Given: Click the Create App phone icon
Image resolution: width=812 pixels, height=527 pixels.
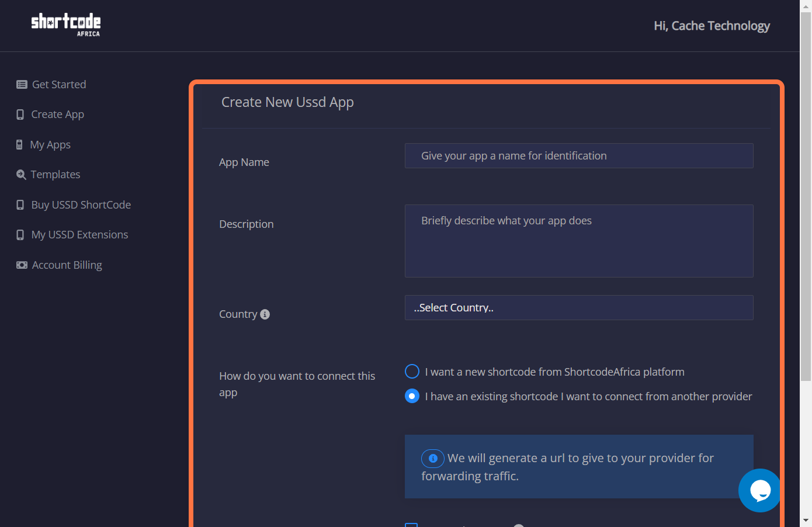Looking at the screenshot, I should (x=20, y=115).
